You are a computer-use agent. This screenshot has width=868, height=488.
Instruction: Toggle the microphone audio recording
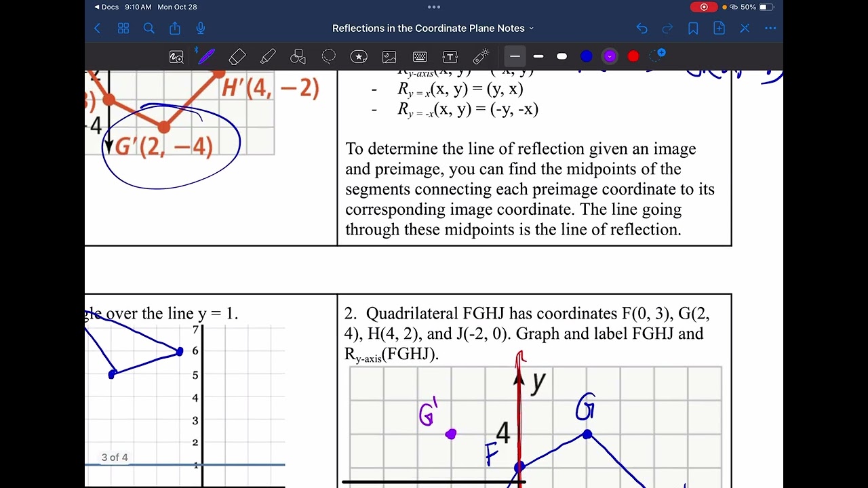point(201,28)
